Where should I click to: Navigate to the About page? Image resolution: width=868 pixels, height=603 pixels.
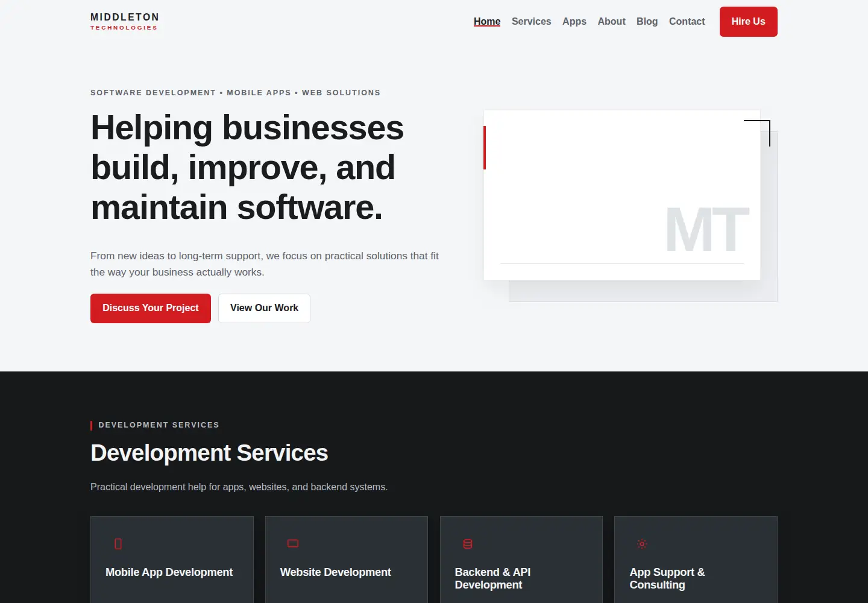pyautogui.click(x=611, y=21)
